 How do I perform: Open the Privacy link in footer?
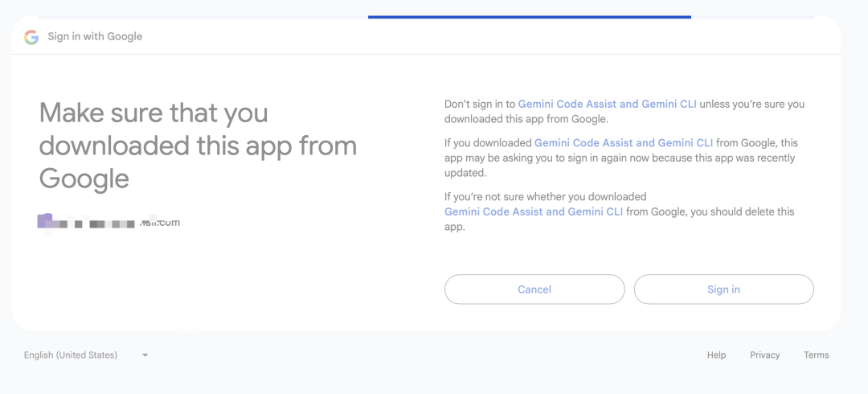click(764, 355)
